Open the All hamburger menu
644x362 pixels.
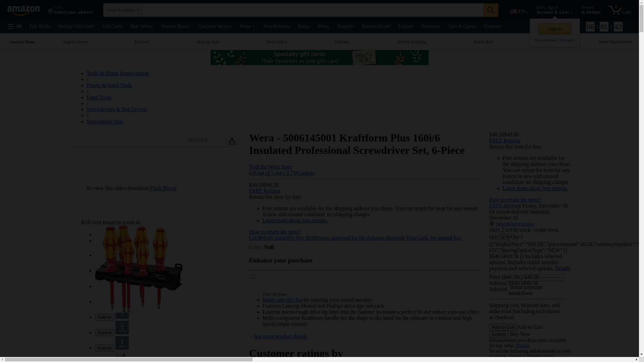(15, 26)
